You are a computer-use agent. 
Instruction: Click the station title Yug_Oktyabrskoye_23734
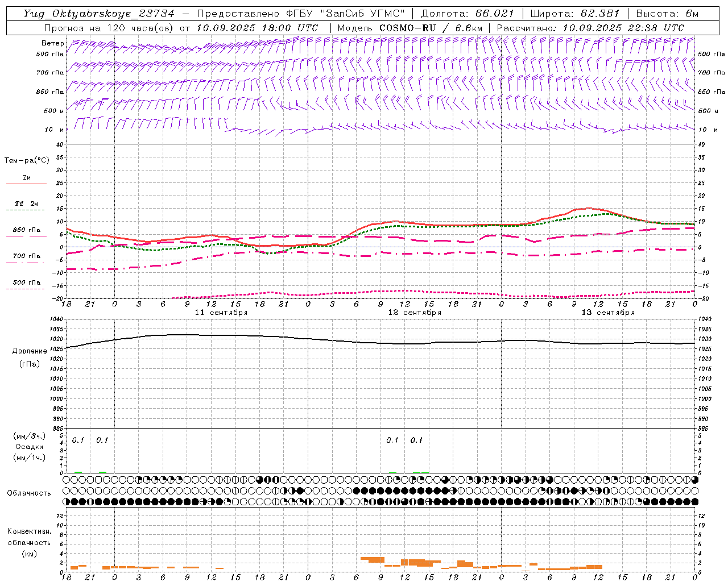tap(99, 14)
